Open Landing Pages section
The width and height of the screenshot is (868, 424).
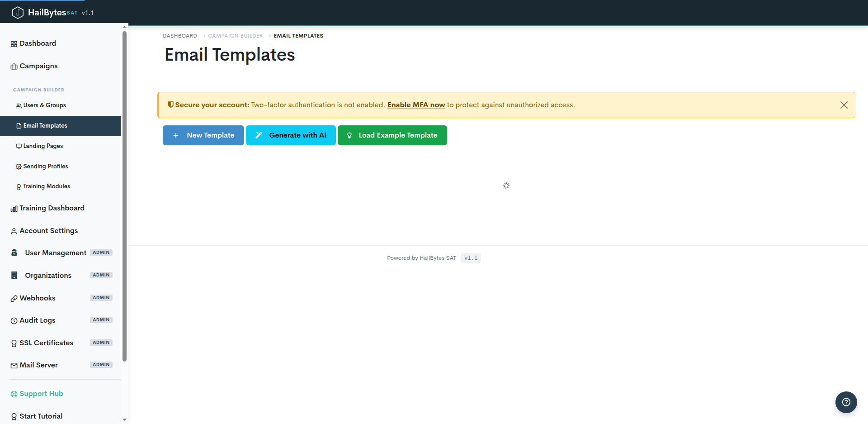[61, 146]
